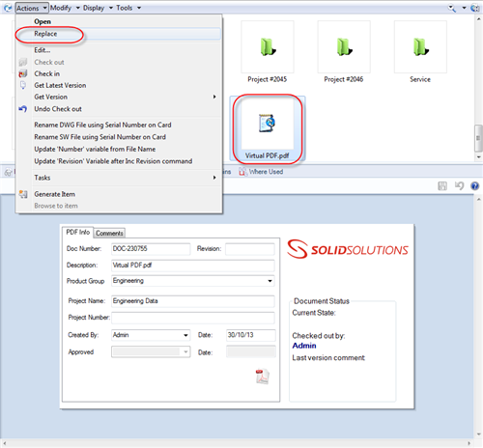The width and height of the screenshot is (483, 448).
Task: Select the Service folder
Action: [420, 52]
